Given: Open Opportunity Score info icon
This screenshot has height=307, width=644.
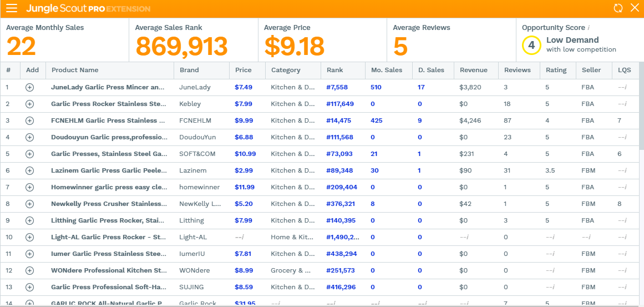Looking at the screenshot, I should coord(589,28).
